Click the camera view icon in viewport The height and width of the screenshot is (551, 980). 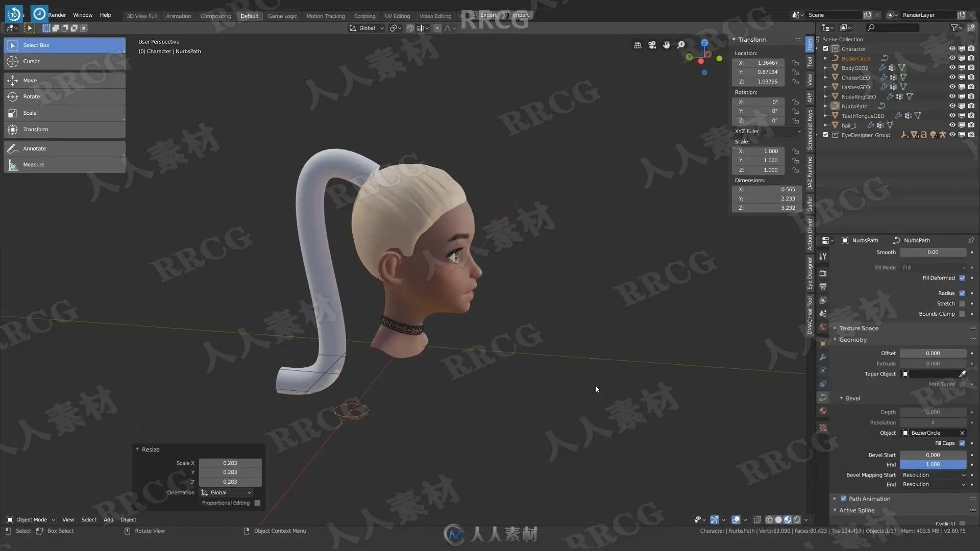click(x=652, y=45)
